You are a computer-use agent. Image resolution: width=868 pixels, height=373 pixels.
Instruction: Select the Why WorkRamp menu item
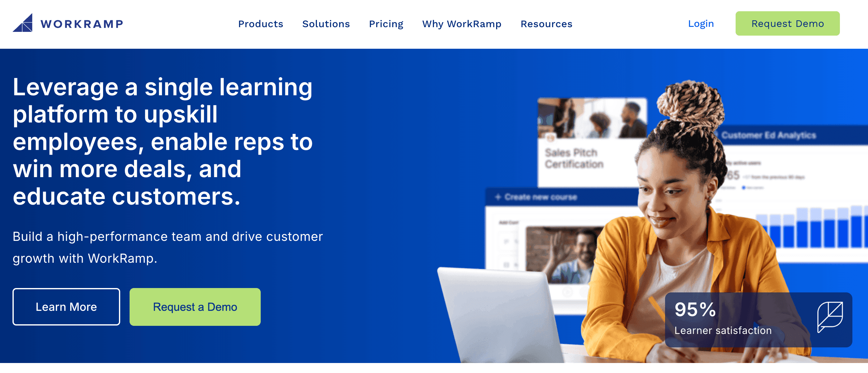pyautogui.click(x=462, y=24)
